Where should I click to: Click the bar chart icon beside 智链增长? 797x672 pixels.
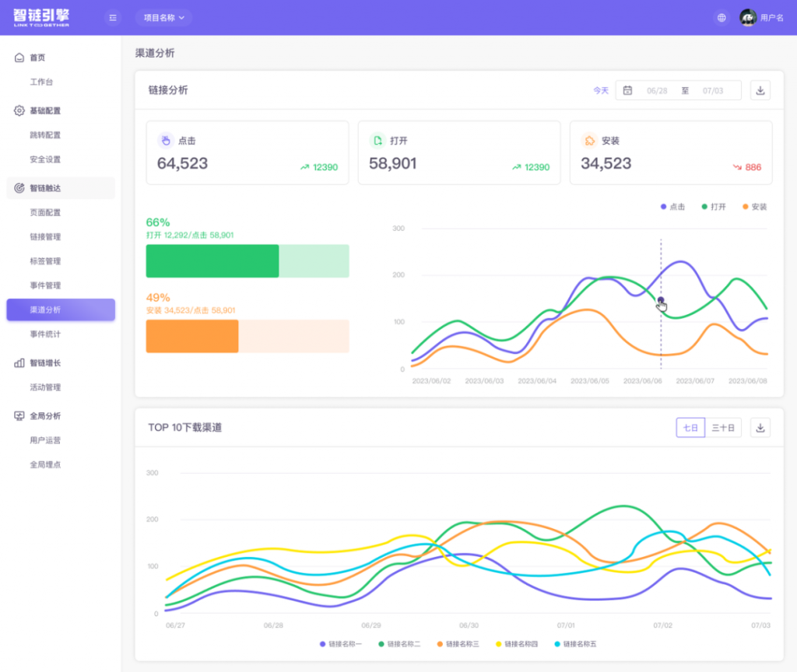[19, 362]
